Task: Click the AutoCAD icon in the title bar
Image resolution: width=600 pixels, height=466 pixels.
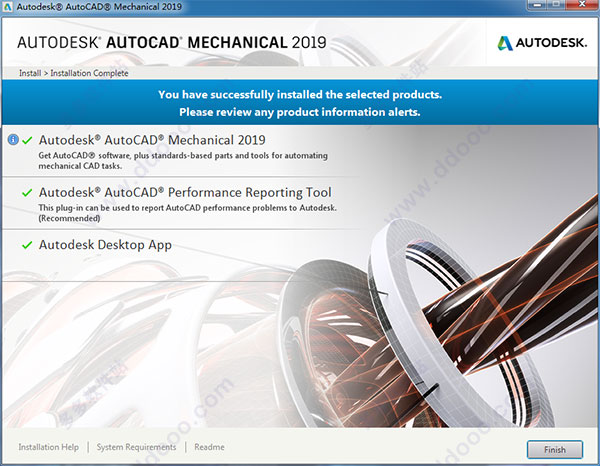Action: tap(7, 7)
